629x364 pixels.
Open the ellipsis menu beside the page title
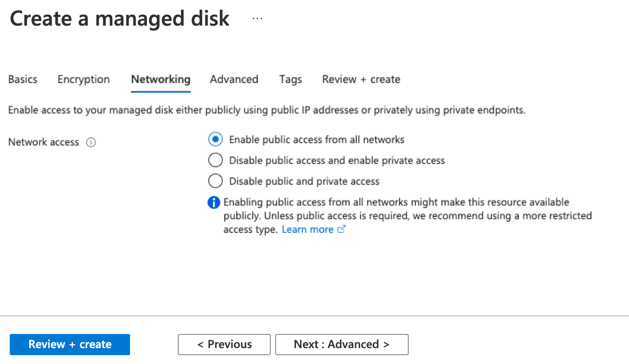257,19
